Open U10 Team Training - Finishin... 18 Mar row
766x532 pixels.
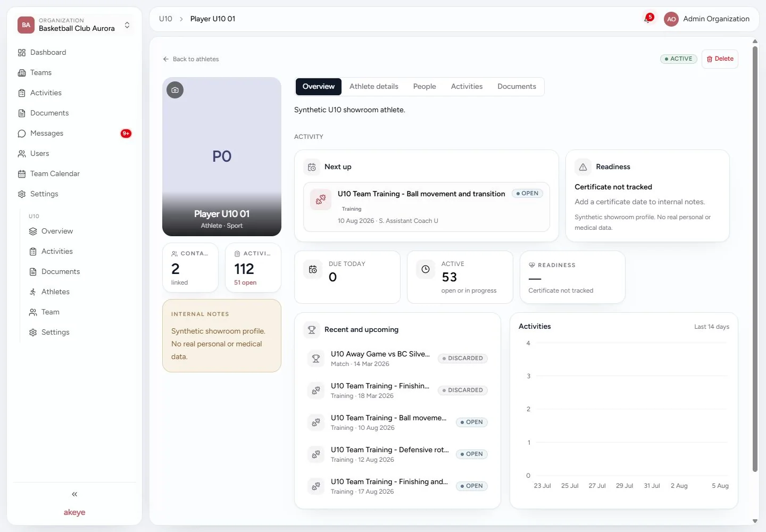click(398, 390)
